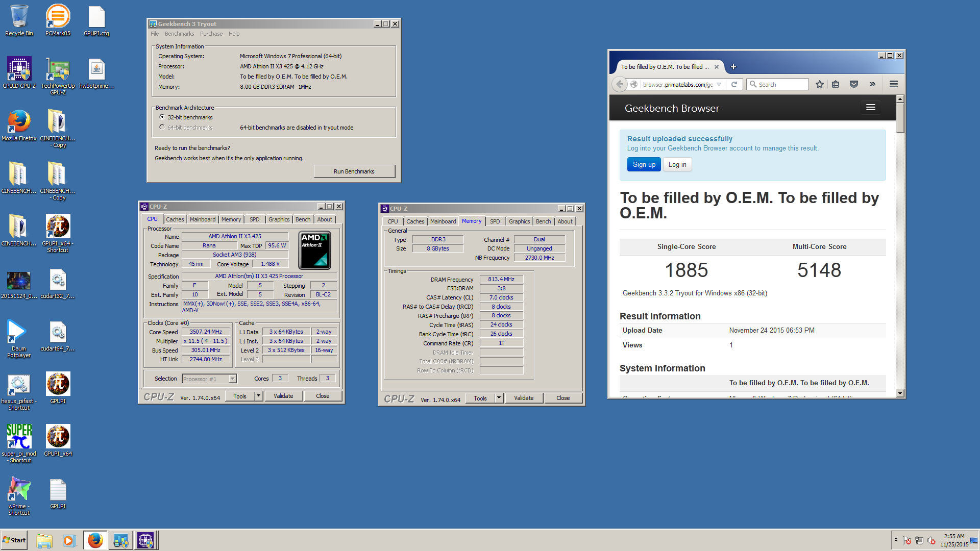Open the Firefox bookmarks list icon
This screenshot has width=980, height=551.
836,84
